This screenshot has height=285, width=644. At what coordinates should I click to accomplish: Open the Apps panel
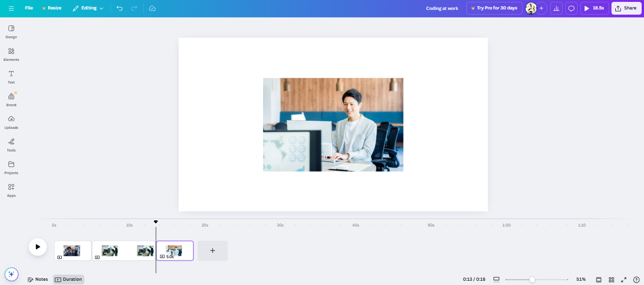click(11, 190)
